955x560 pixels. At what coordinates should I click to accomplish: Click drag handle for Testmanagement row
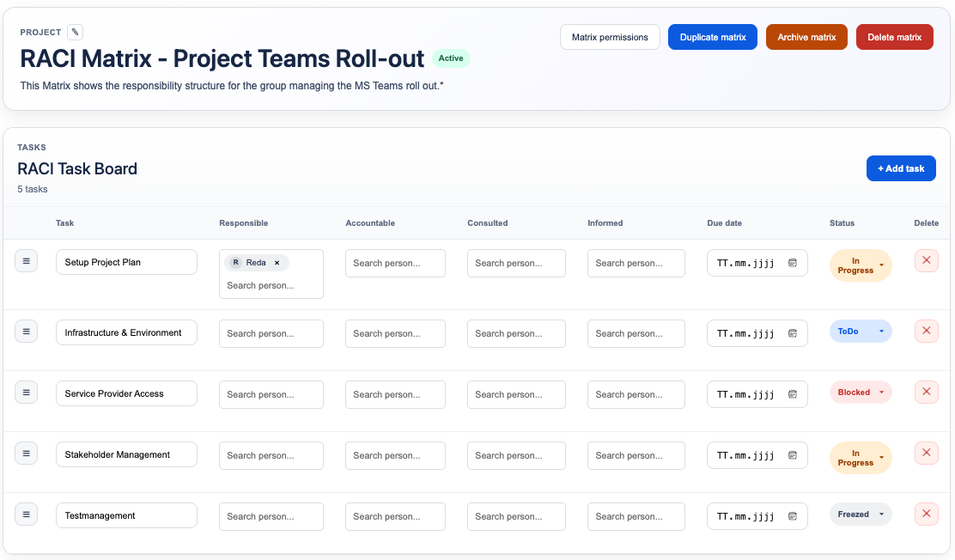tap(26, 514)
